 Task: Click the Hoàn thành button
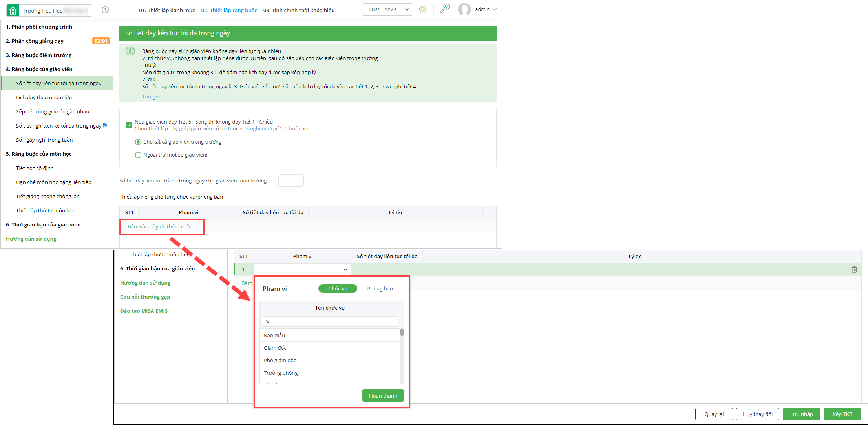point(383,396)
